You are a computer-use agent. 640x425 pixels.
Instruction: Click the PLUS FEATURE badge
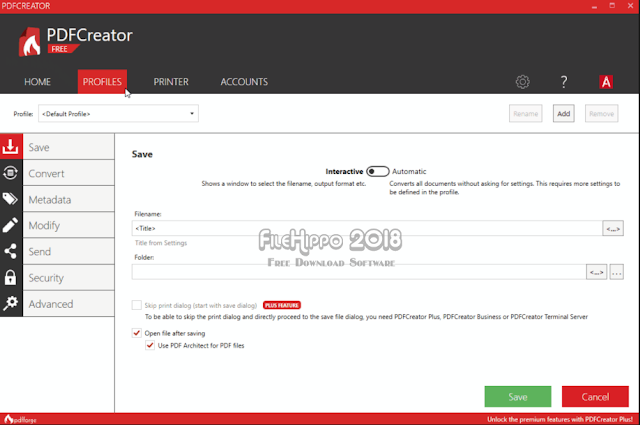282,305
